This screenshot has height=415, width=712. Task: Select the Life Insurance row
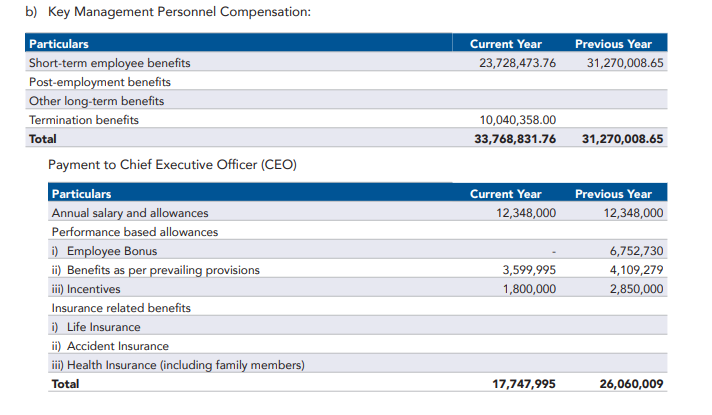96,327
